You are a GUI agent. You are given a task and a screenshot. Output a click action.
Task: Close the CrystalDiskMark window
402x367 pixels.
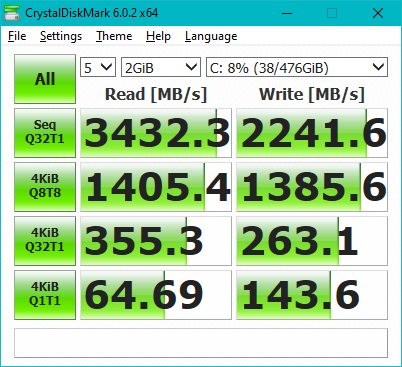378,13
